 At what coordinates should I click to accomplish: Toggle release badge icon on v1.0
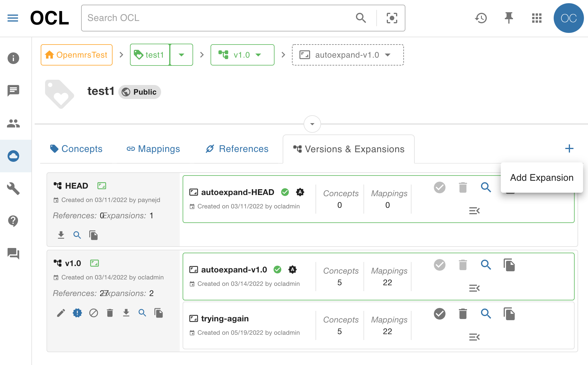click(77, 313)
